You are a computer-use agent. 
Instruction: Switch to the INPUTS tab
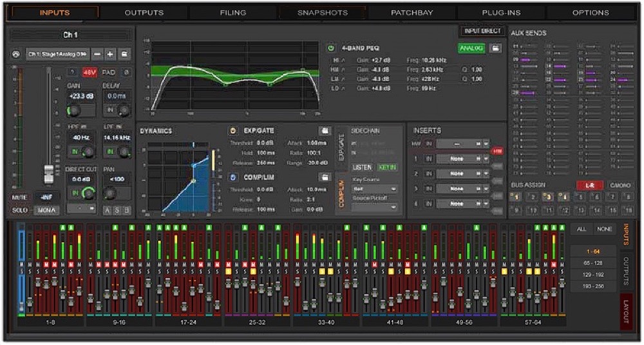(x=55, y=12)
